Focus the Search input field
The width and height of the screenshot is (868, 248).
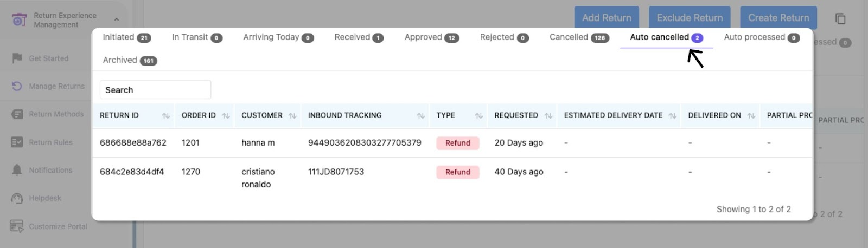pyautogui.click(x=155, y=90)
